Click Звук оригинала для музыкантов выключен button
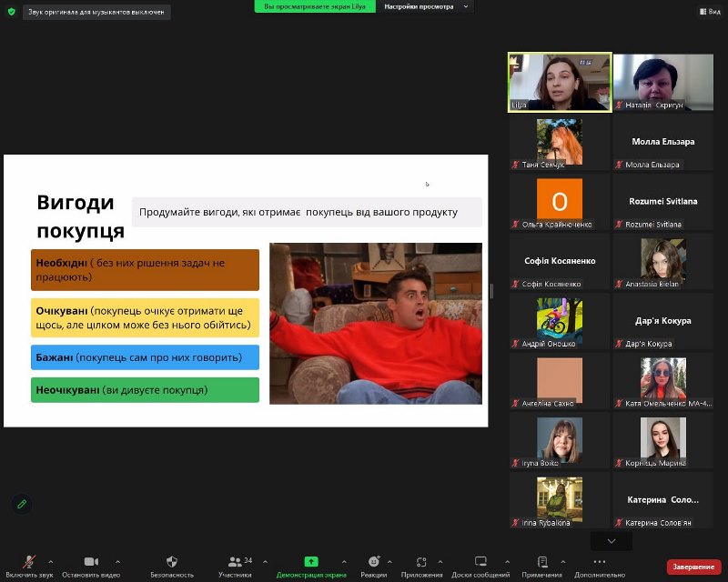 [96, 12]
